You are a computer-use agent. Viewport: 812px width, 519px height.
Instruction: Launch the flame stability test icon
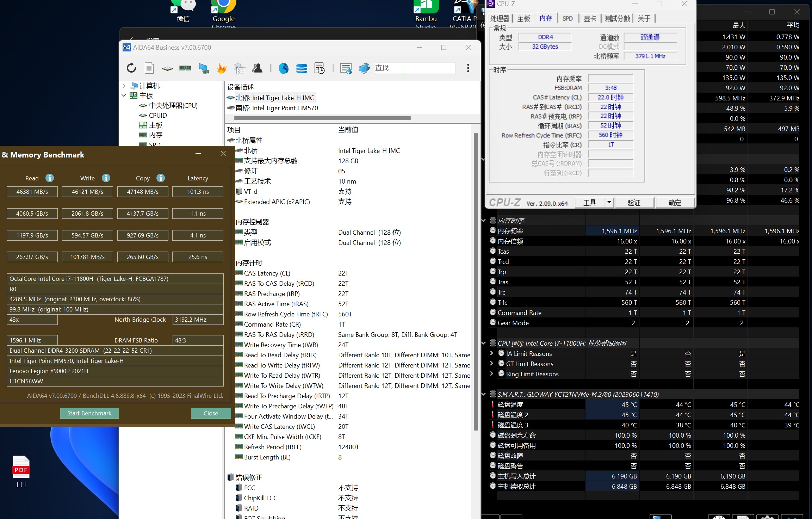pyautogui.click(x=222, y=68)
